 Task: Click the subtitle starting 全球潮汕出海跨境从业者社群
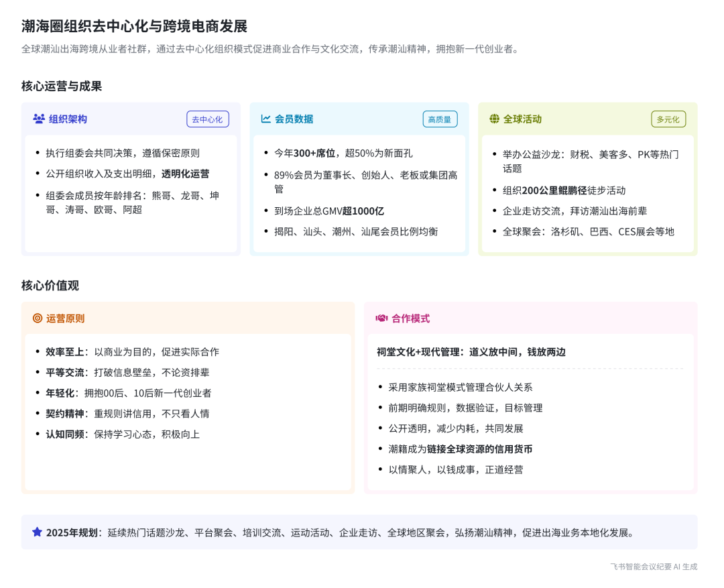pyautogui.click(x=271, y=49)
